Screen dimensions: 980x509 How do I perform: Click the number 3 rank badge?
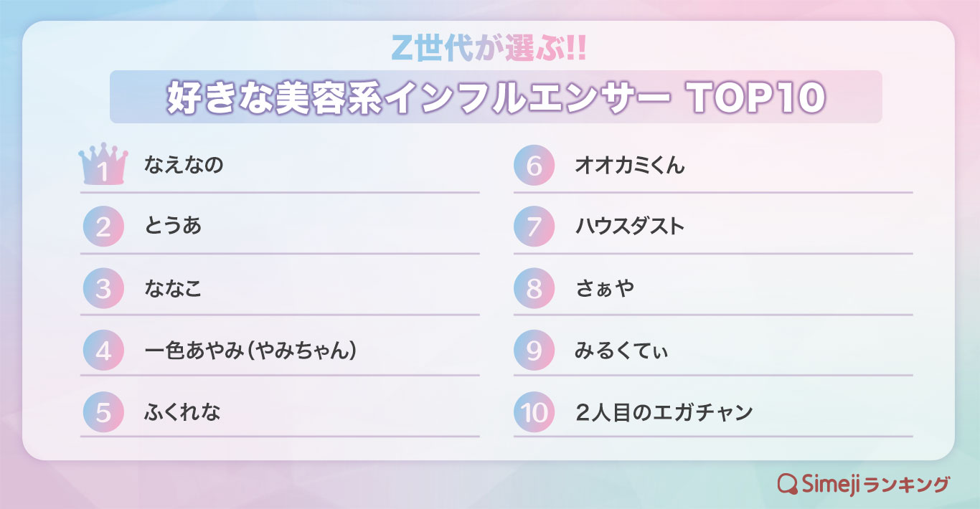[103, 289]
